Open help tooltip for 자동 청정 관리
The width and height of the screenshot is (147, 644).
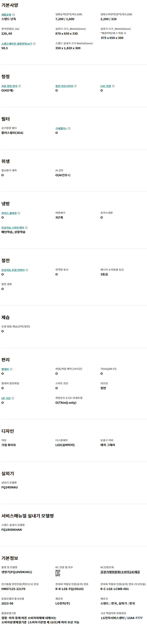click(x=20, y=86)
